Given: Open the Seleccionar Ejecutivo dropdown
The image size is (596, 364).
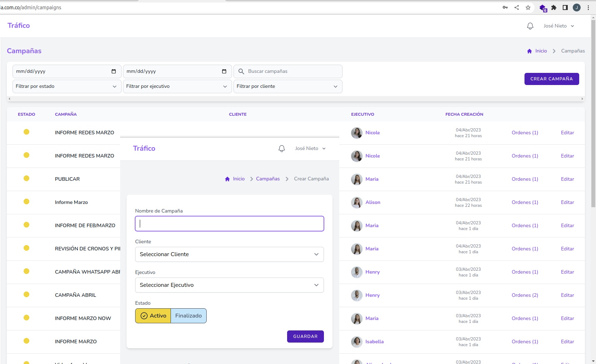Looking at the screenshot, I should click(x=229, y=285).
